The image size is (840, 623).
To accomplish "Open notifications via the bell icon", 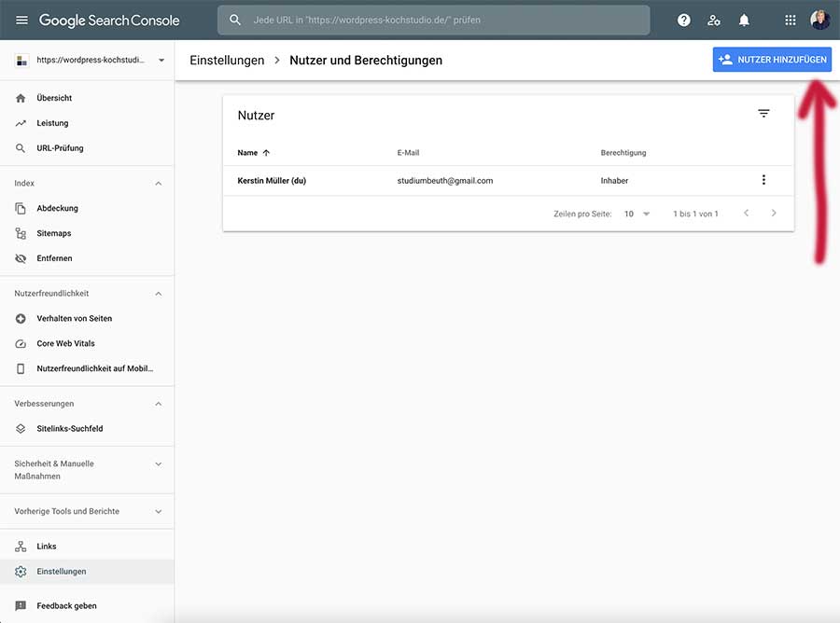I will pos(743,19).
